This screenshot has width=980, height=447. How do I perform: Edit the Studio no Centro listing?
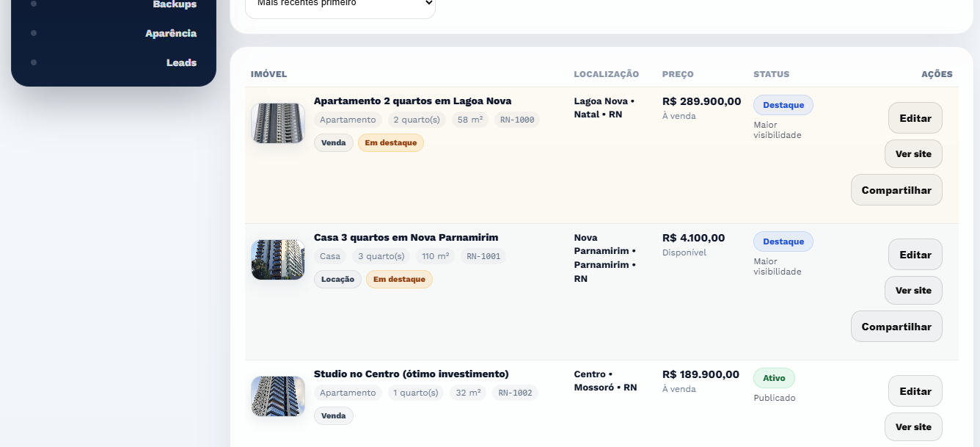[x=915, y=390]
